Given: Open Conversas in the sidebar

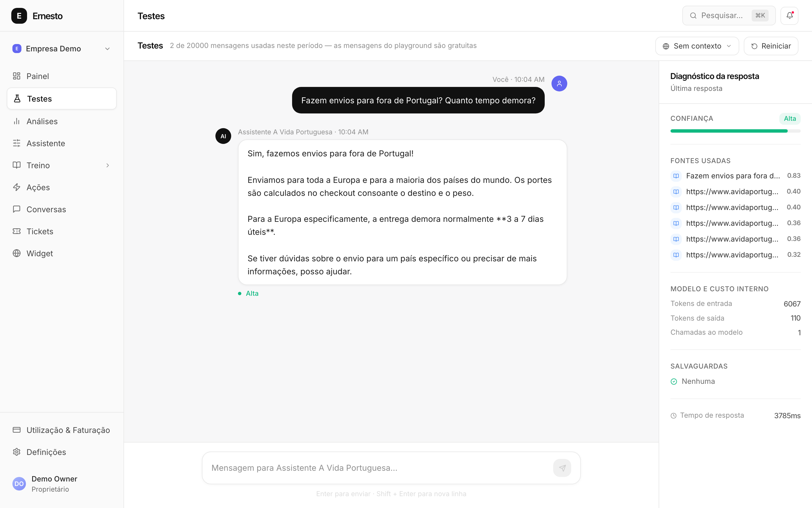Looking at the screenshot, I should (x=62, y=209).
